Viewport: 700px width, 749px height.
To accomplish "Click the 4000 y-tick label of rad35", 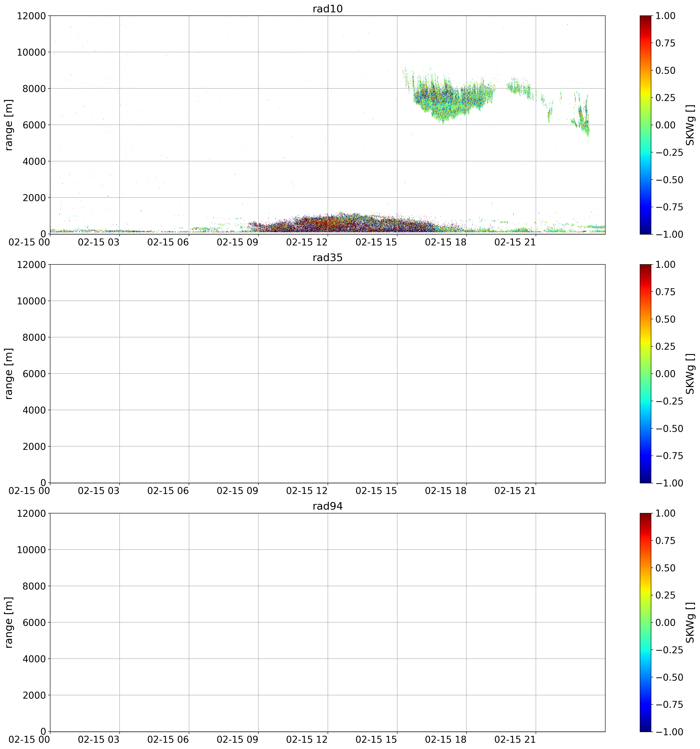I will click(x=34, y=410).
